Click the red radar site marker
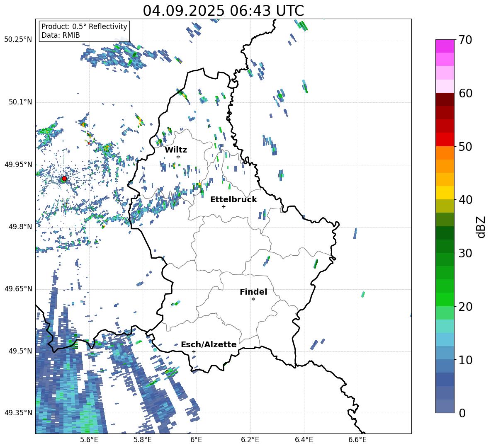Viewport: 491px width, 448px height. point(64,179)
